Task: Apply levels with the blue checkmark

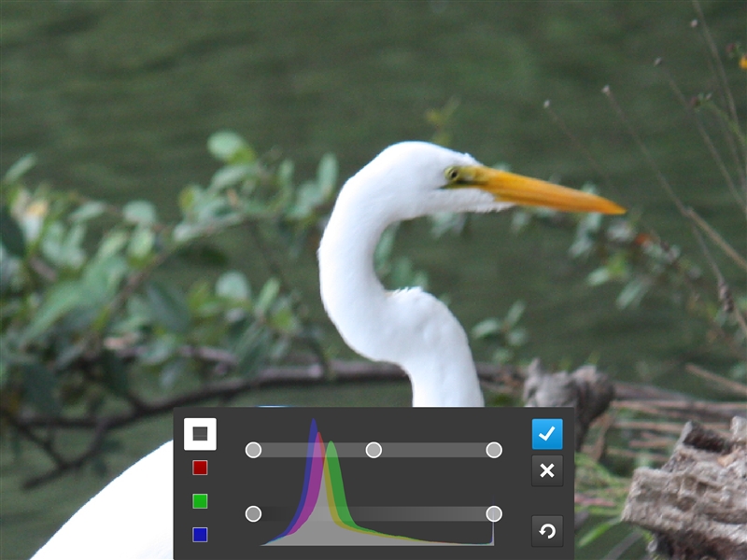Action: (547, 434)
